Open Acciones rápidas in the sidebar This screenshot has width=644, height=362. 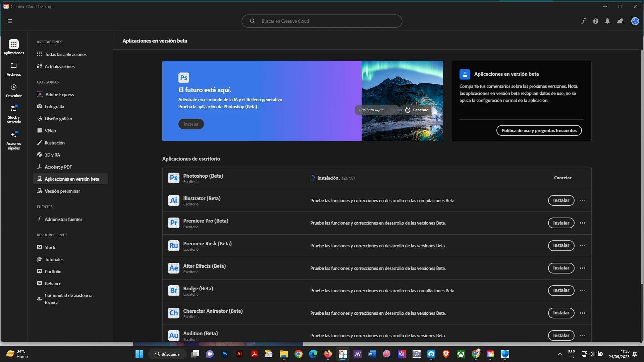click(14, 140)
